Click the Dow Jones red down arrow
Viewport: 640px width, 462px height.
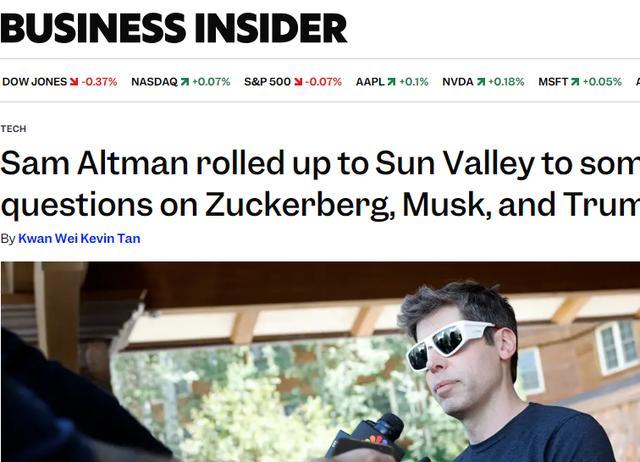point(75,82)
